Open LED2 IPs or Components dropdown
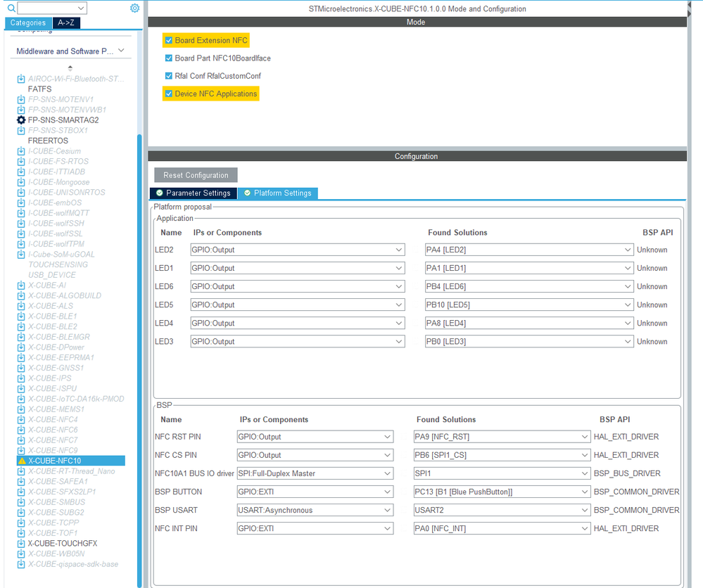The image size is (703, 588). [x=298, y=250]
